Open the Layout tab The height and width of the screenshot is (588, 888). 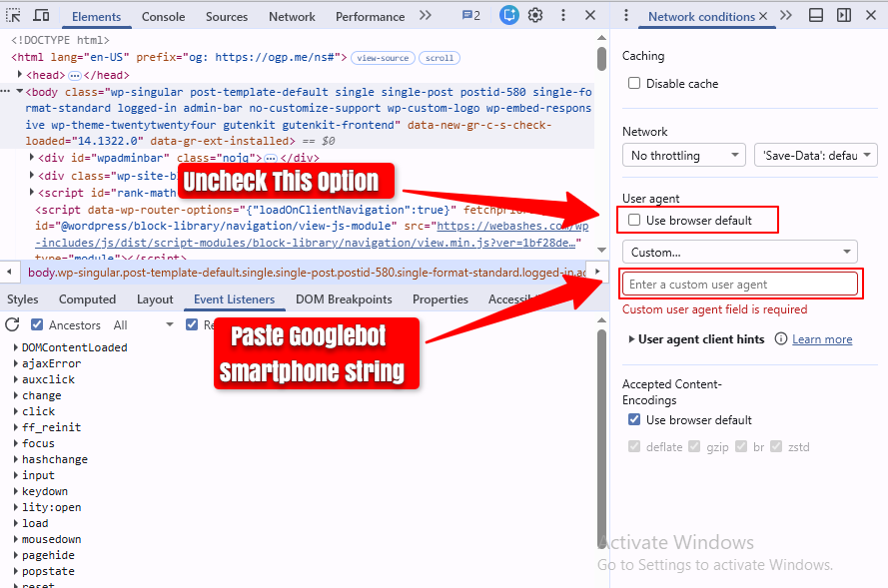155,299
